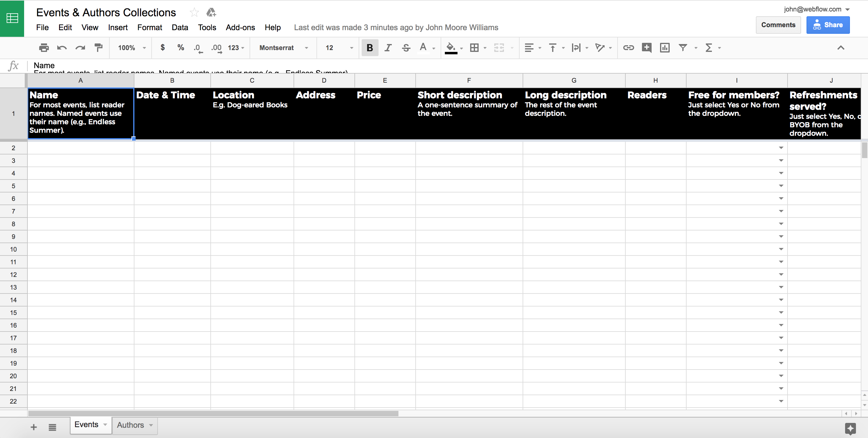Open the Borders tool
Viewport: 868px width, 438px height.
pos(474,48)
